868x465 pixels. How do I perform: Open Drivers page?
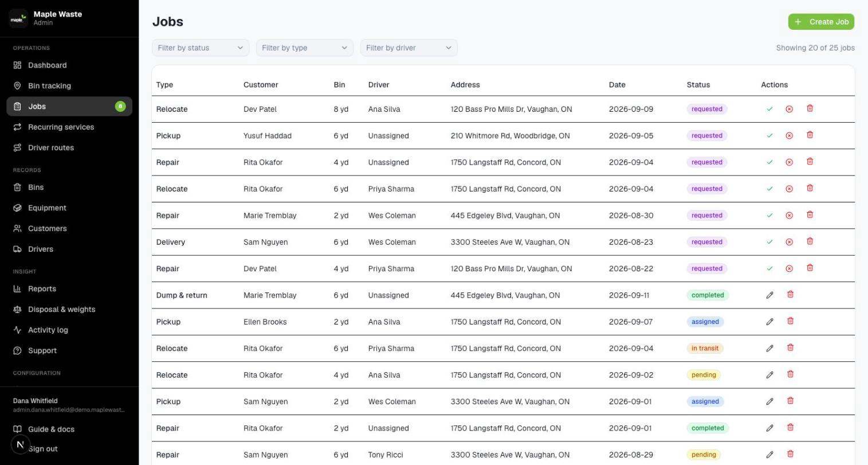[x=69, y=249]
